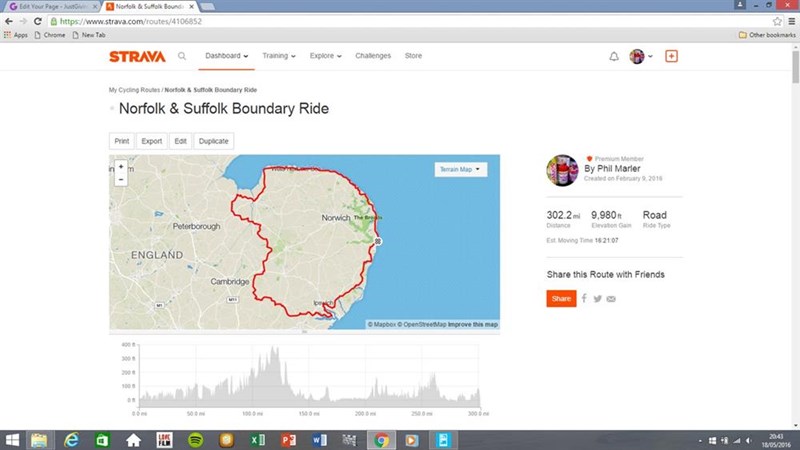This screenshot has height=450, width=800.
Task: Zoom in on the map
Action: [x=121, y=167]
